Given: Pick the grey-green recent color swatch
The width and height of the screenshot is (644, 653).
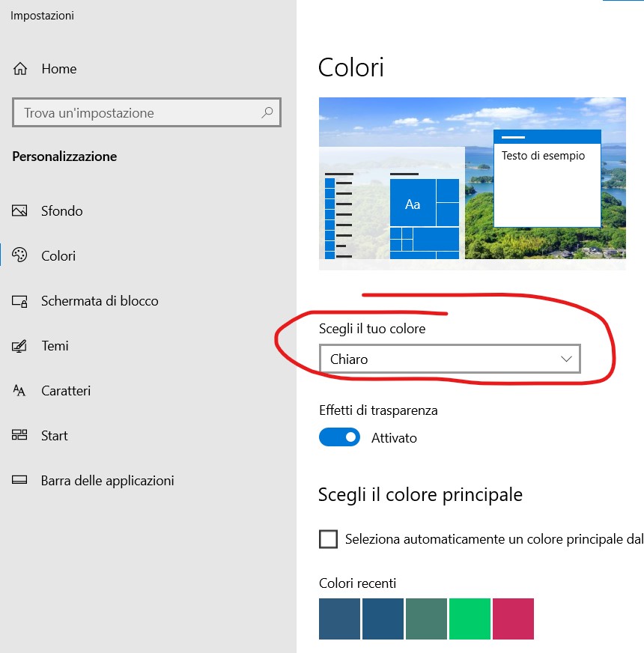Looking at the screenshot, I should tap(426, 619).
